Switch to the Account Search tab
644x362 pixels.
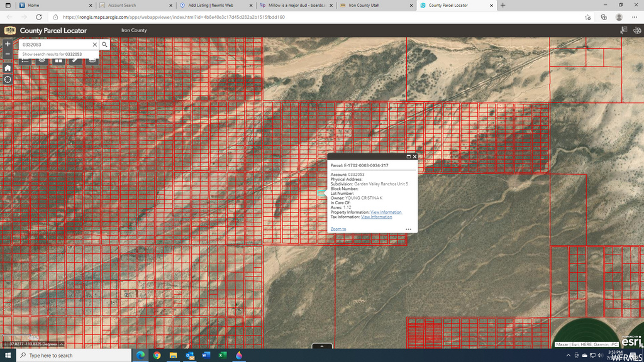click(122, 5)
